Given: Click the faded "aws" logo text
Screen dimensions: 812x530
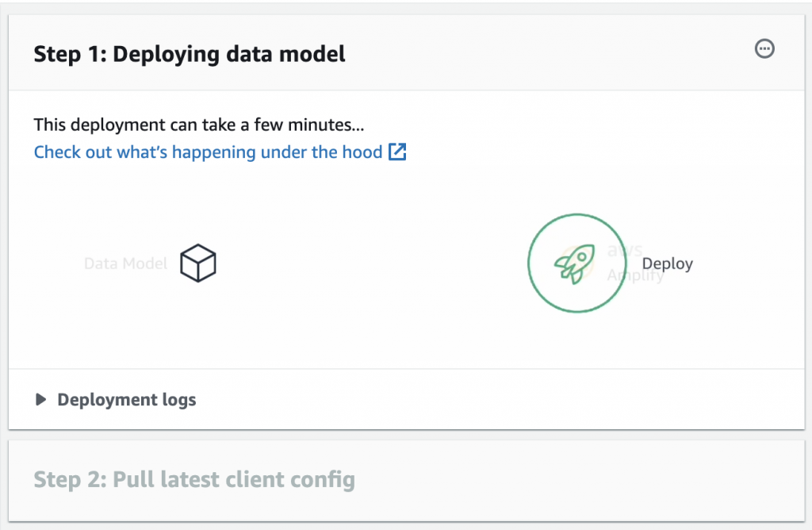Looking at the screenshot, I should click(625, 250).
